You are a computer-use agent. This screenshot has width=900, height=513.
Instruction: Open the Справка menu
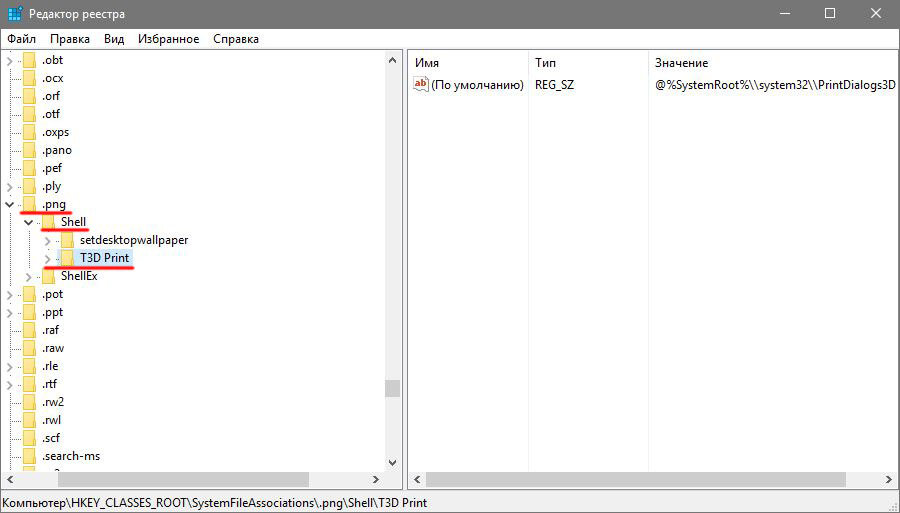tap(236, 39)
